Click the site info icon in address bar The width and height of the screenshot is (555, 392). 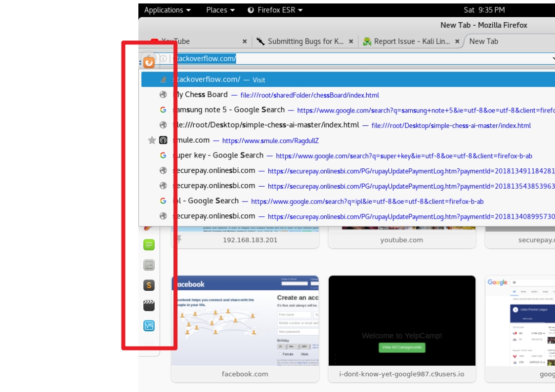coord(164,59)
